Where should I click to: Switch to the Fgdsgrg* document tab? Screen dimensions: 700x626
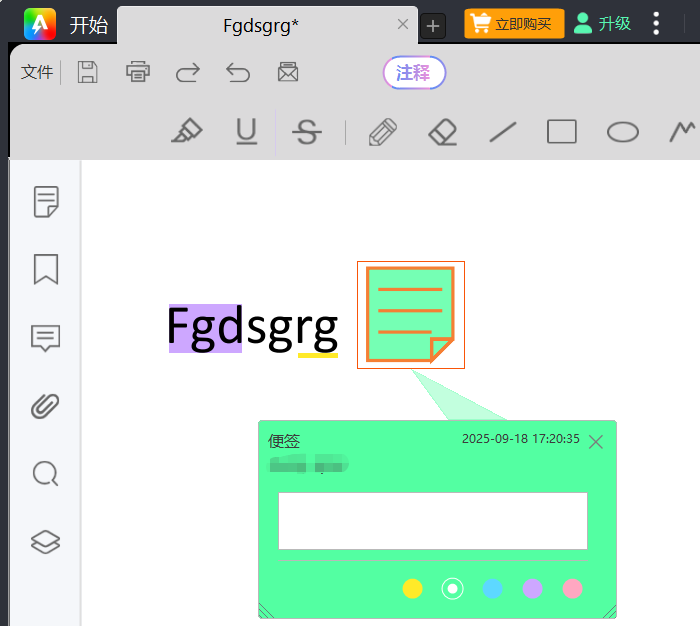point(260,25)
